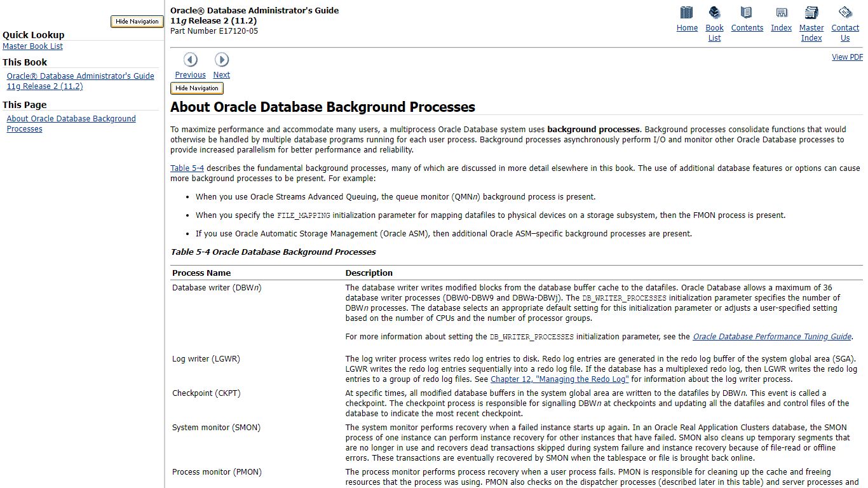Click the Log writer (LGWR) cell
Viewport: 868px width, 488px height.
tap(206, 359)
